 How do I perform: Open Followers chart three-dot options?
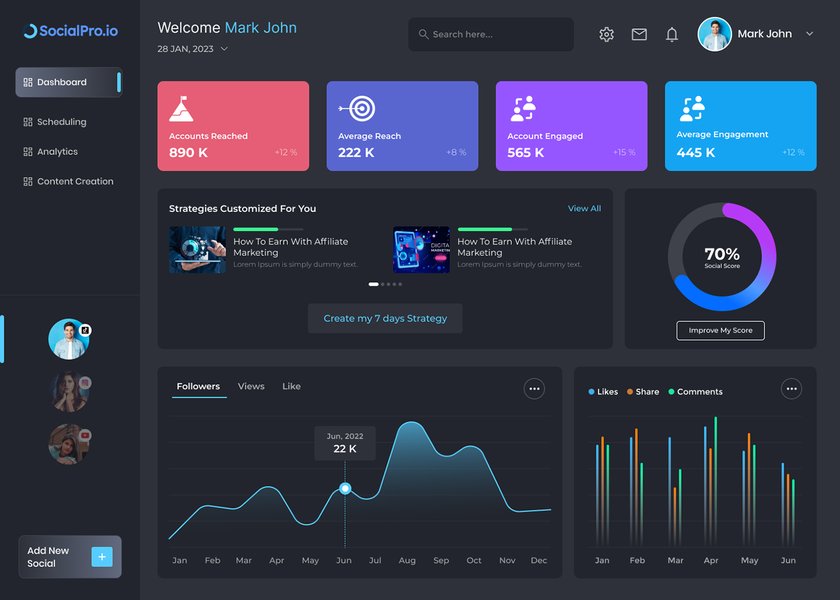point(534,389)
